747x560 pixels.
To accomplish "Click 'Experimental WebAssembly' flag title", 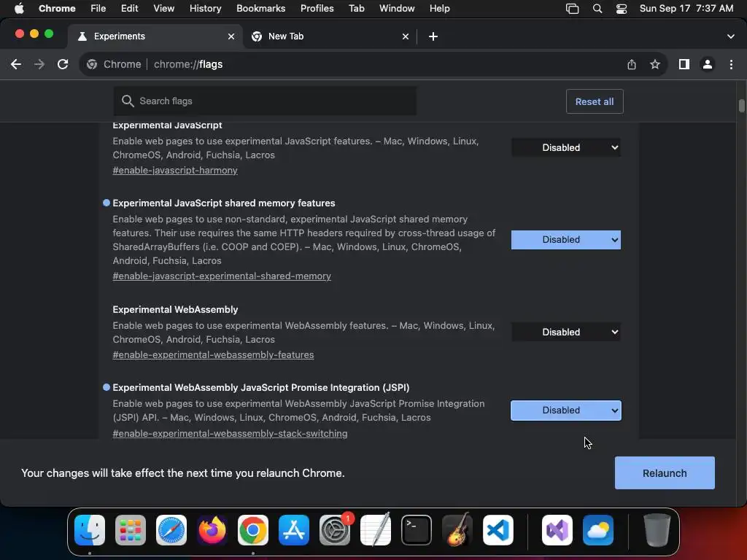I will pos(175,309).
